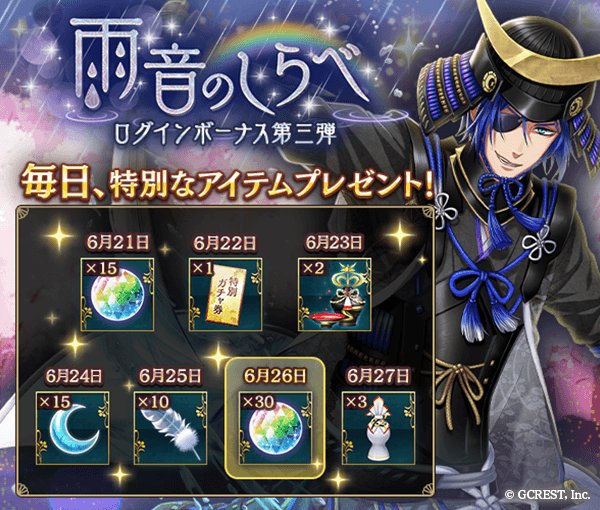Tap the white feather reward ×10
The width and height of the screenshot is (600, 510).
pyautogui.click(x=171, y=428)
